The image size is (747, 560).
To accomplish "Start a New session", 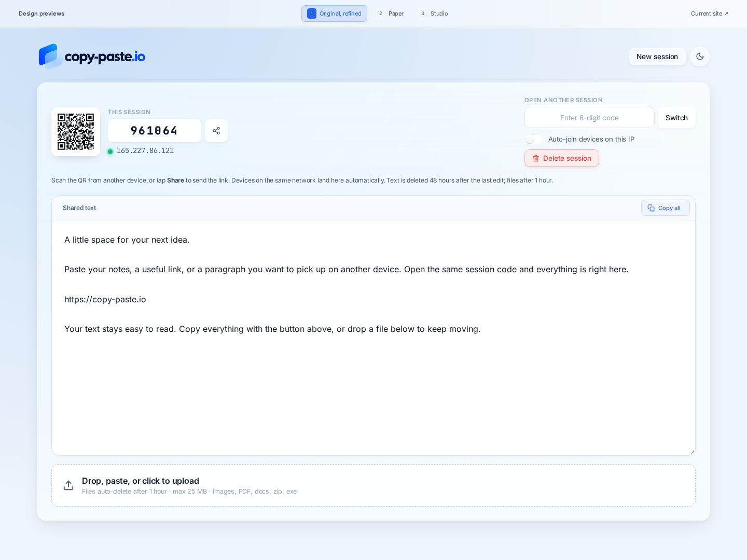I will [x=657, y=57].
